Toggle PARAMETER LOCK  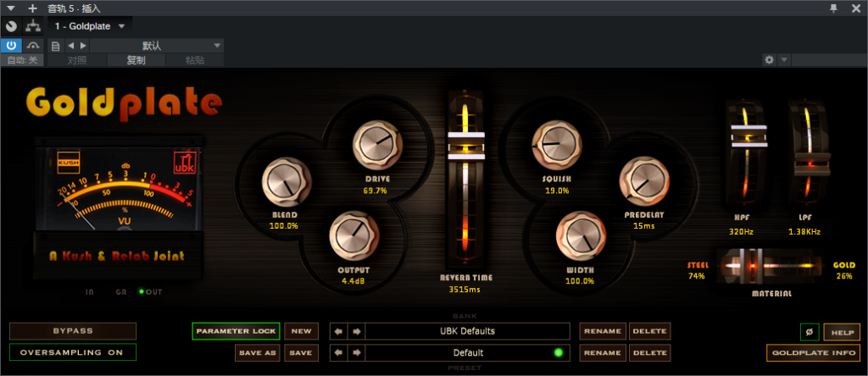[x=236, y=330]
